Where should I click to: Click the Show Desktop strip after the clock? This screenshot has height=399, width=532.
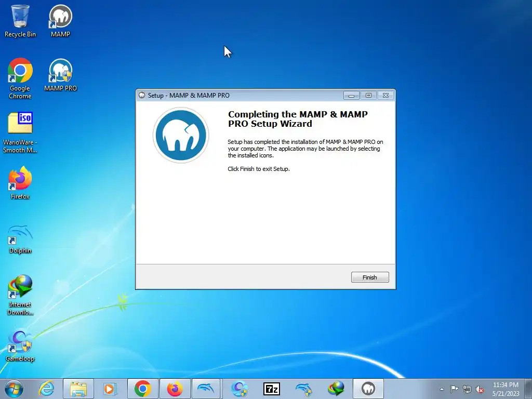528,389
